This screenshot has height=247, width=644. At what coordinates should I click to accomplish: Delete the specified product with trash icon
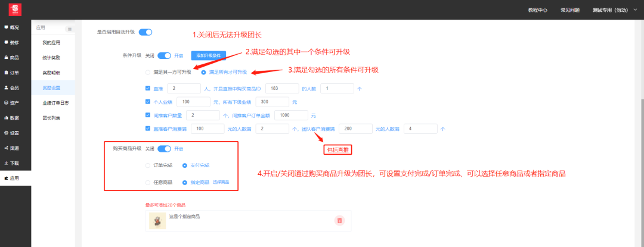click(339, 221)
